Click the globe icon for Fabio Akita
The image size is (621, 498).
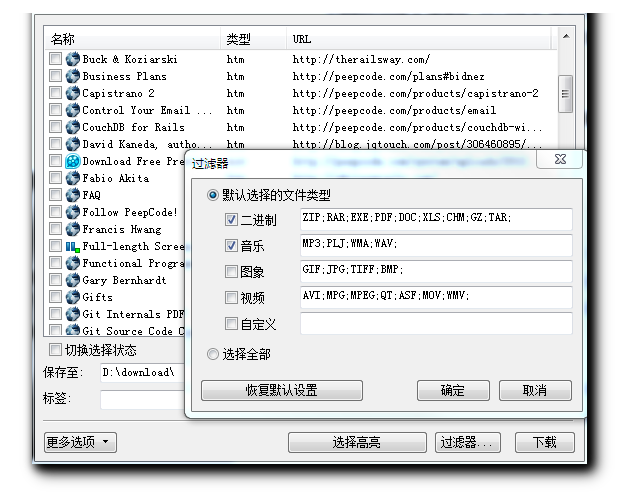point(73,178)
